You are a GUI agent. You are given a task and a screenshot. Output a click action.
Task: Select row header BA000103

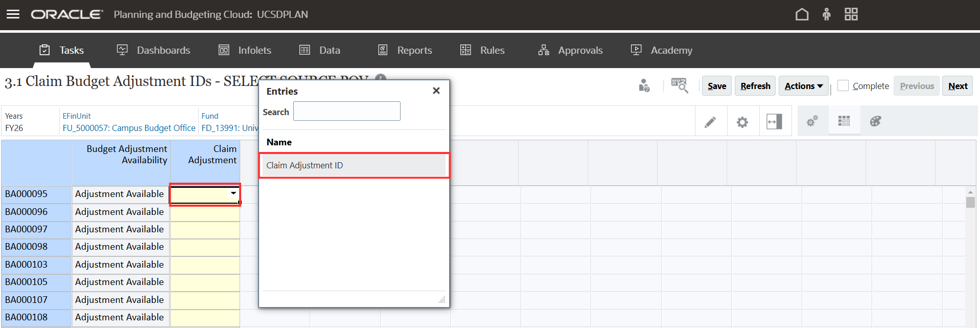[x=36, y=265]
